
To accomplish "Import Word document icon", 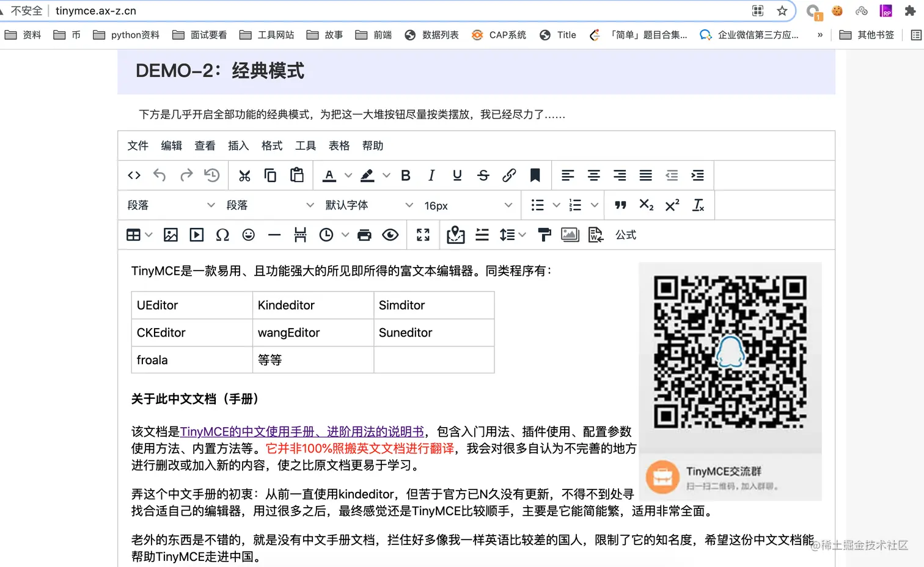I will [x=596, y=235].
